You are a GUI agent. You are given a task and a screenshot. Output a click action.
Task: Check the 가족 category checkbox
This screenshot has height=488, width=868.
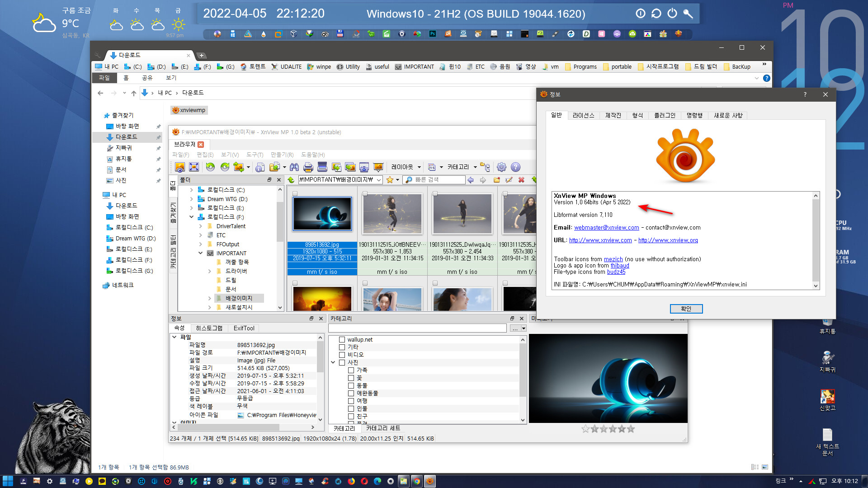coord(351,371)
